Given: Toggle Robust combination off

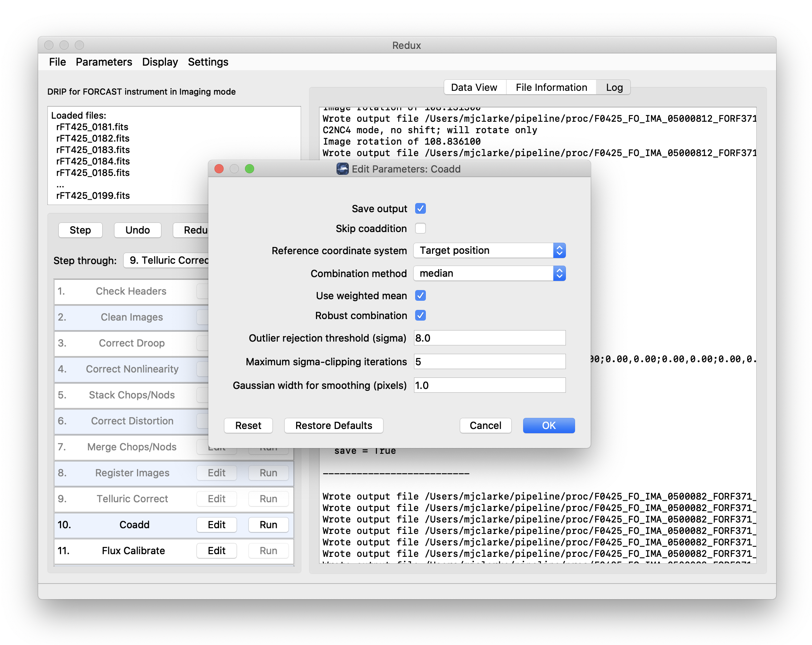Looking at the screenshot, I should click(420, 315).
